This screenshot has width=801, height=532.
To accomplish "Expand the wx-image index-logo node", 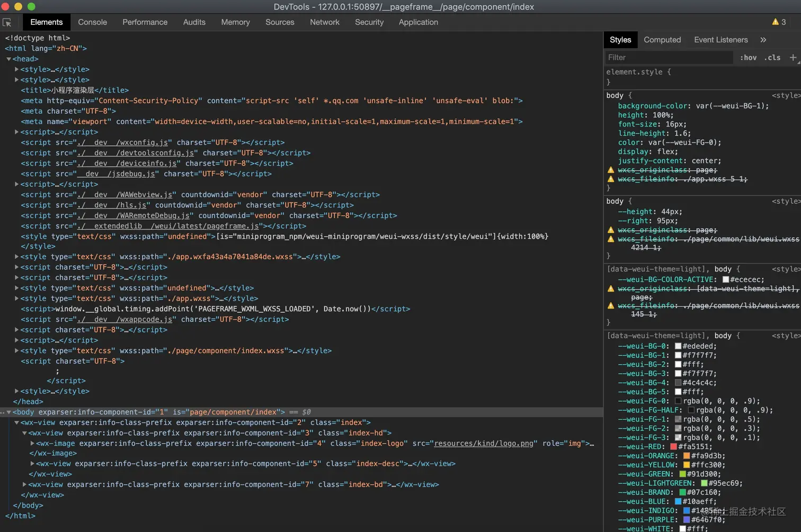I will (32, 443).
